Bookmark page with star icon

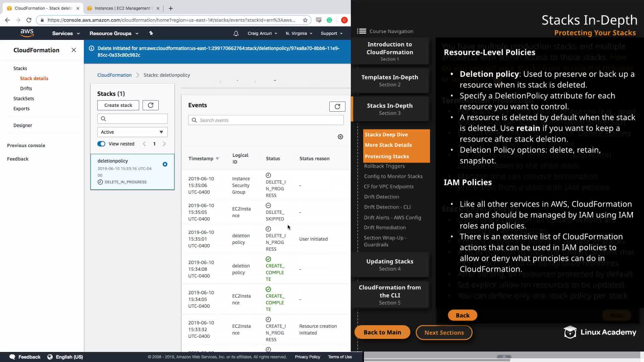(305, 20)
